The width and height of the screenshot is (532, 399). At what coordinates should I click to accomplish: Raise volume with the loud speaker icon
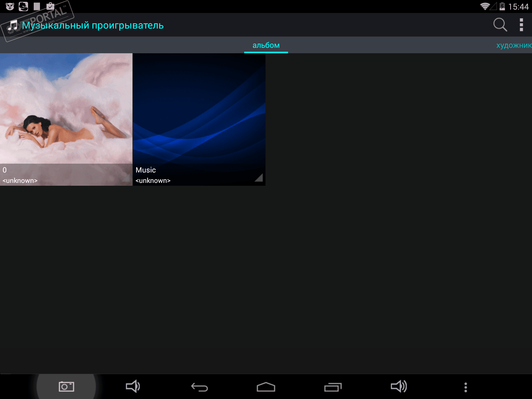click(399, 387)
